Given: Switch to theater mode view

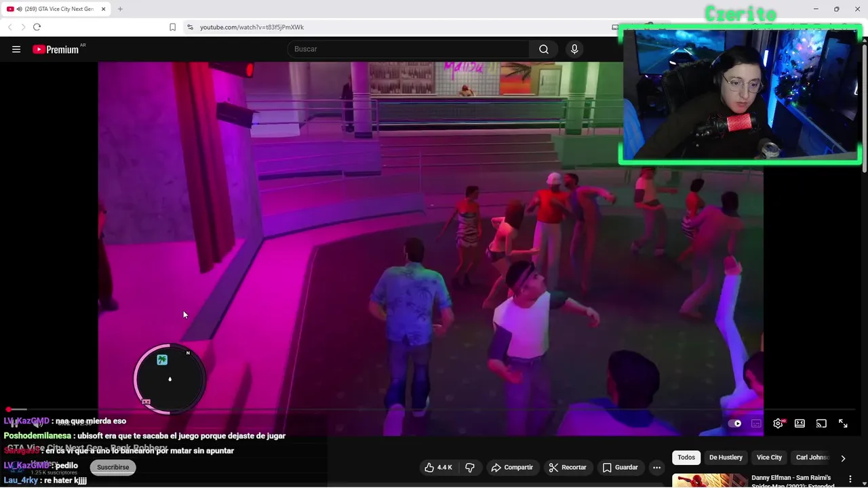Looking at the screenshot, I should tap(800, 424).
